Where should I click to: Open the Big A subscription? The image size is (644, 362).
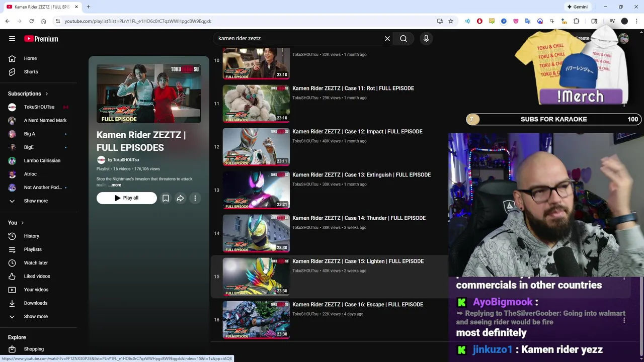(x=29, y=134)
